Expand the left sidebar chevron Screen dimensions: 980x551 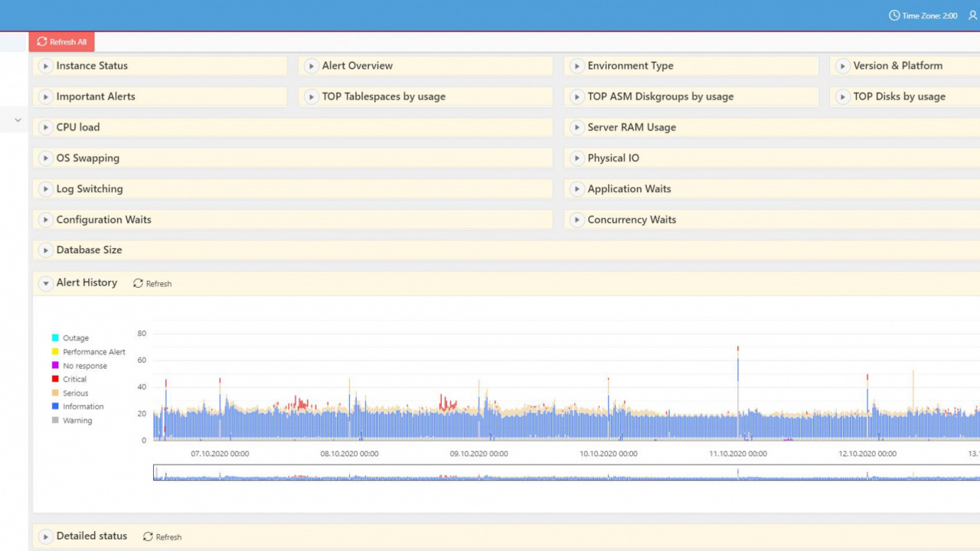tap(18, 120)
